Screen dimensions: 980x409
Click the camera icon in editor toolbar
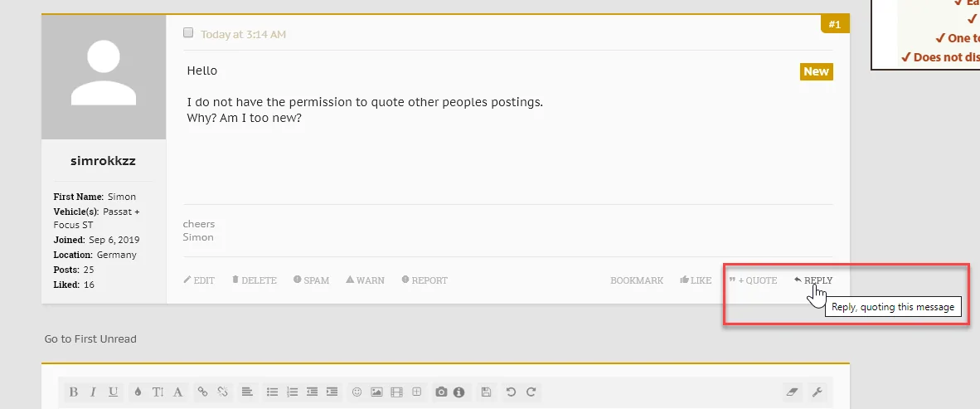pyautogui.click(x=441, y=392)
